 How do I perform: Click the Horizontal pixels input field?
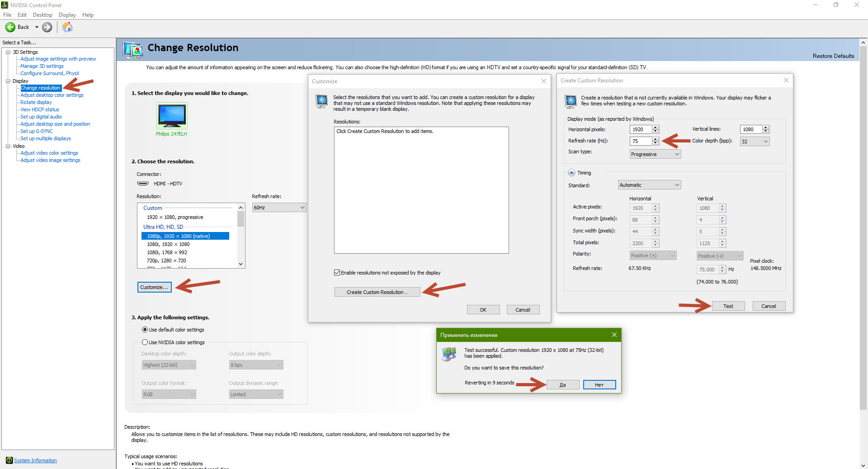coord(641,129)
